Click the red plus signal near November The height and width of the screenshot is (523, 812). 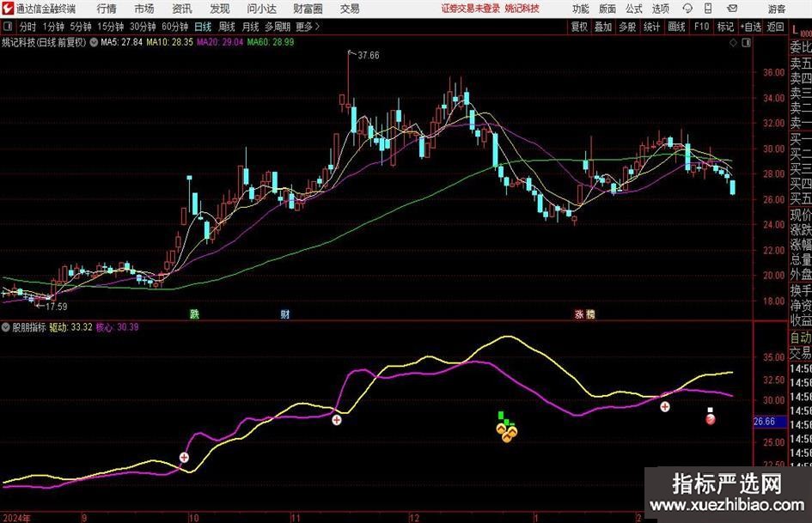337,420
